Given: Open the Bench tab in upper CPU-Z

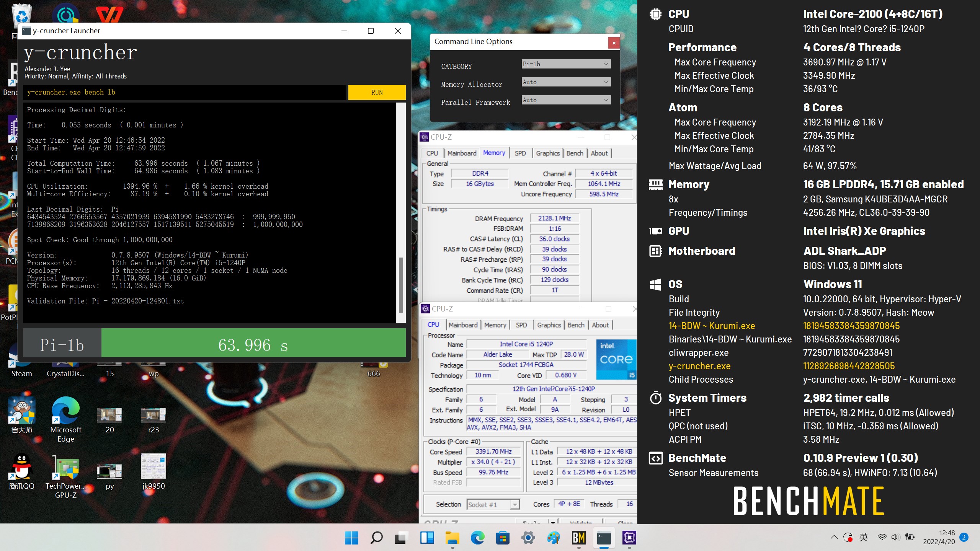Looking at the screenshot, I should tap(575, 153).
